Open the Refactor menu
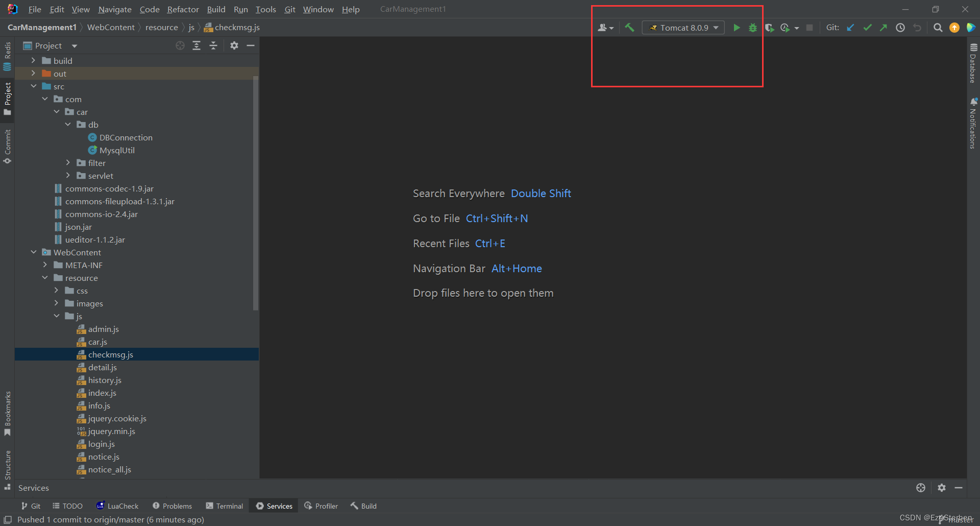 click(183, 9)
